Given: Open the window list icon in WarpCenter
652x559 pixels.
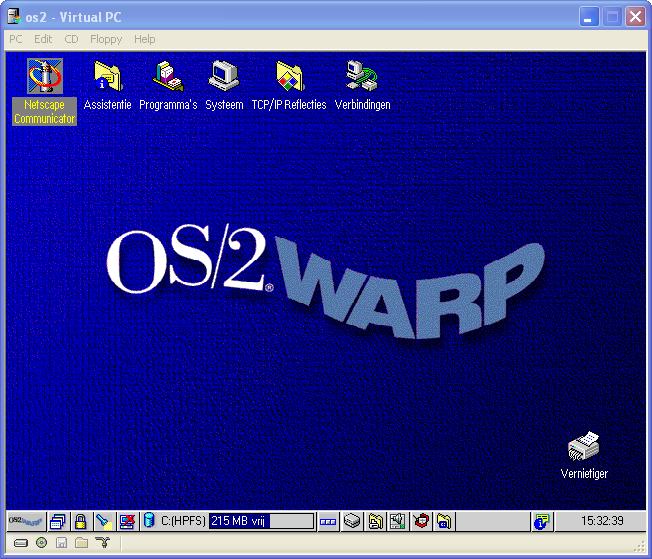Looking at the screenshot, I should click(58, 521).
